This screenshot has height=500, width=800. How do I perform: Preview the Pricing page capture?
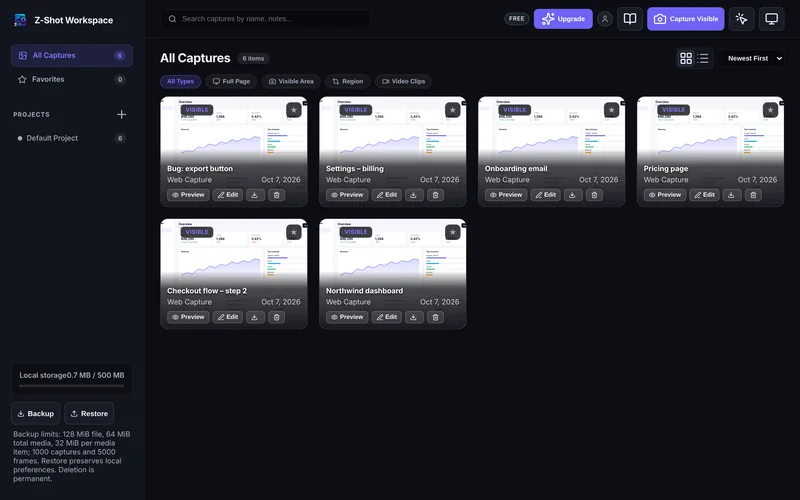click(x=665, y=195)
